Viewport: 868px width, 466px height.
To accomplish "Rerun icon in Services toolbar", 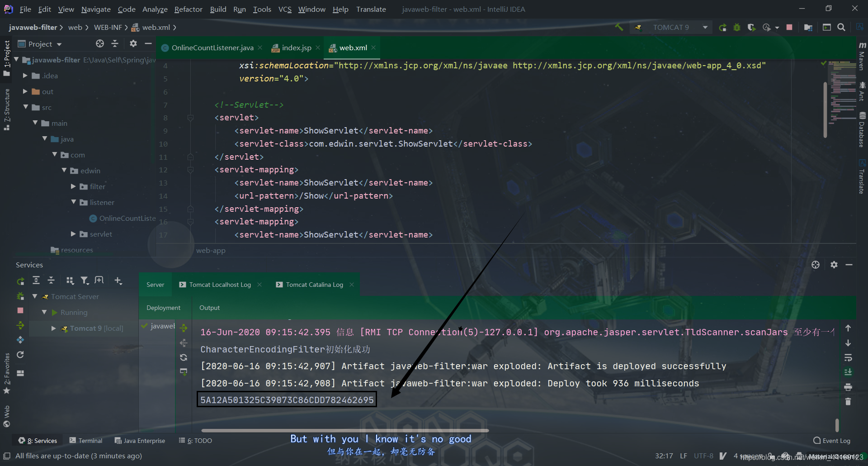I will click(20, 281).
